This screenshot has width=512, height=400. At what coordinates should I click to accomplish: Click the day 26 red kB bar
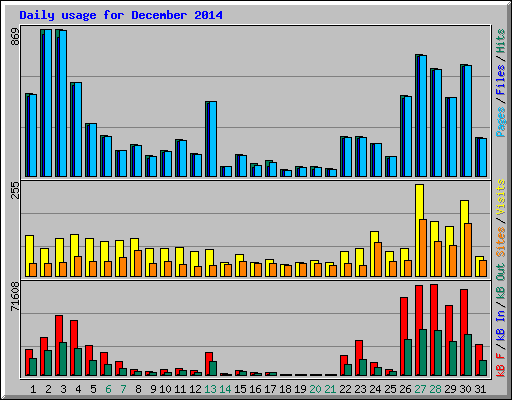404,336
